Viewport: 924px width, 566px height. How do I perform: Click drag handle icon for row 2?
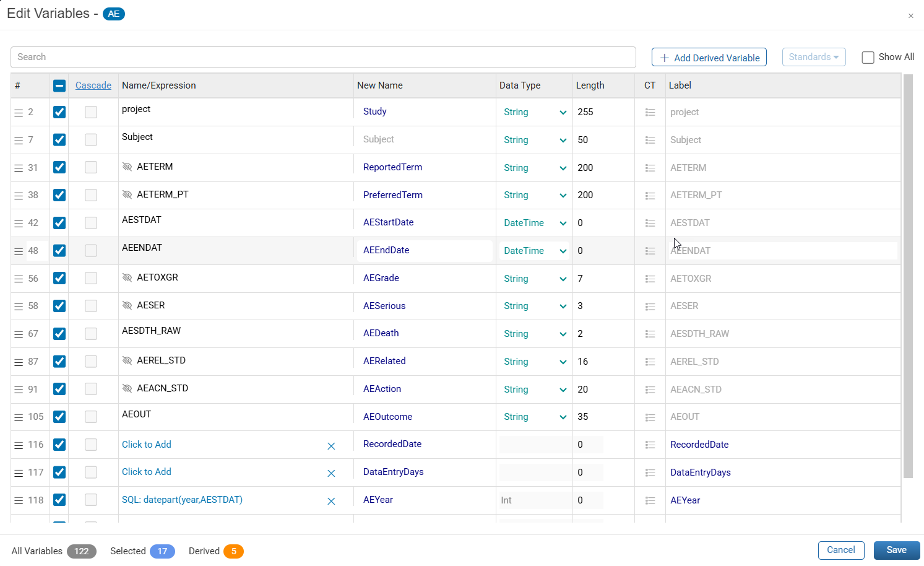[19, 113]
